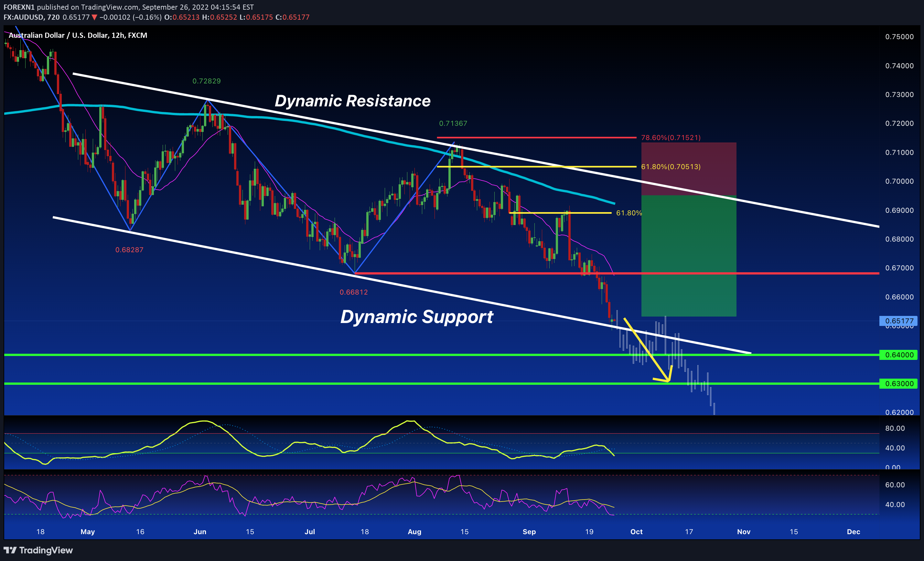
Task: Click the 0.71367 swing high label
Action: click(453, 124)
